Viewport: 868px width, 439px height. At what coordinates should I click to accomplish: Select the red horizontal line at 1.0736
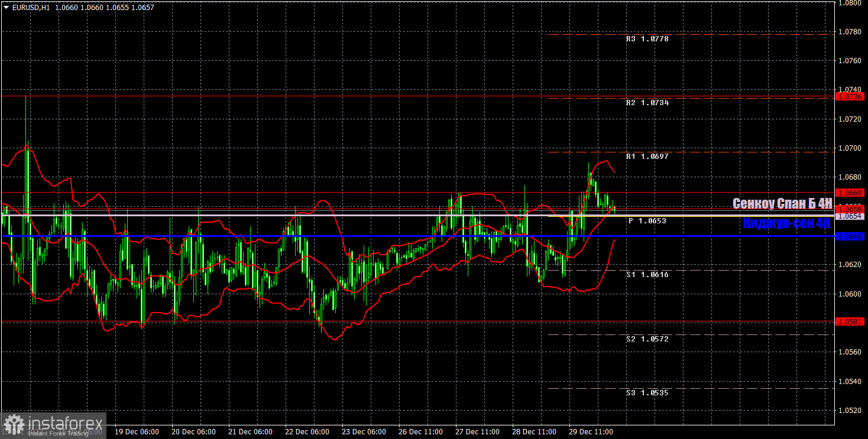tap(417, 96)
